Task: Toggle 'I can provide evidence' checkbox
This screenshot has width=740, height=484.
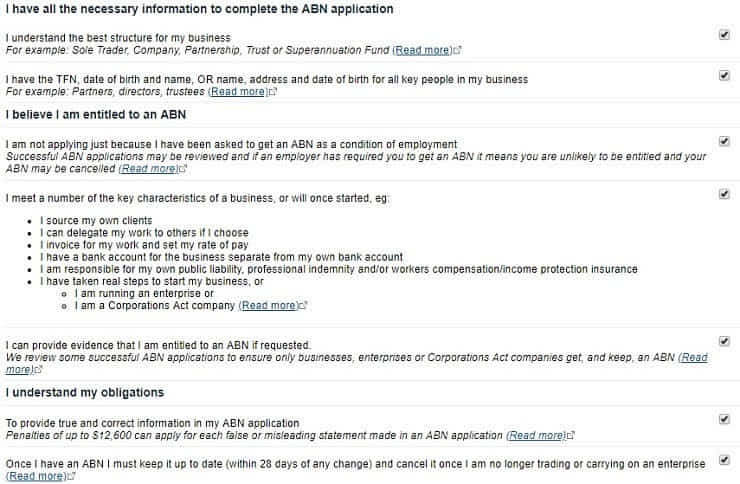Action: [x=724, y=341]
